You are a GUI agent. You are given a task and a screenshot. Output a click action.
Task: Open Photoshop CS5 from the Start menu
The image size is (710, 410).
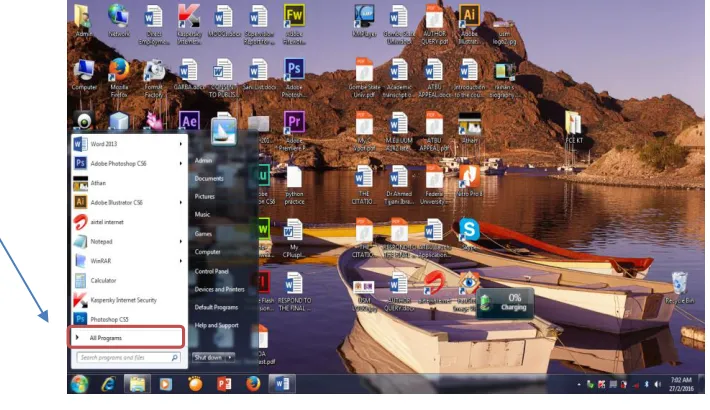[129, 319]
